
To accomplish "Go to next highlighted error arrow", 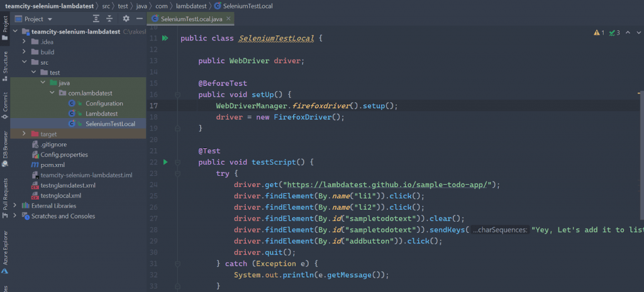I will pyautogui.click(x=638, y=33).
